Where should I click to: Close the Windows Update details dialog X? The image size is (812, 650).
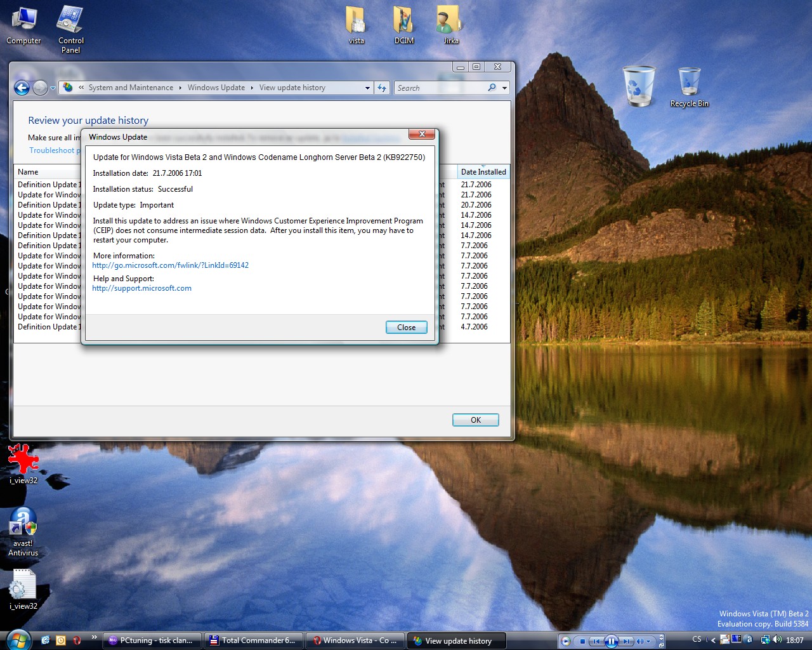[421, 134]
